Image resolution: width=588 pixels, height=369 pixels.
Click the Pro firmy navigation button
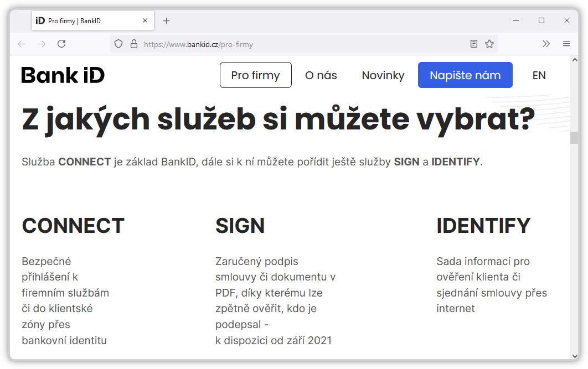coord(255,75)
